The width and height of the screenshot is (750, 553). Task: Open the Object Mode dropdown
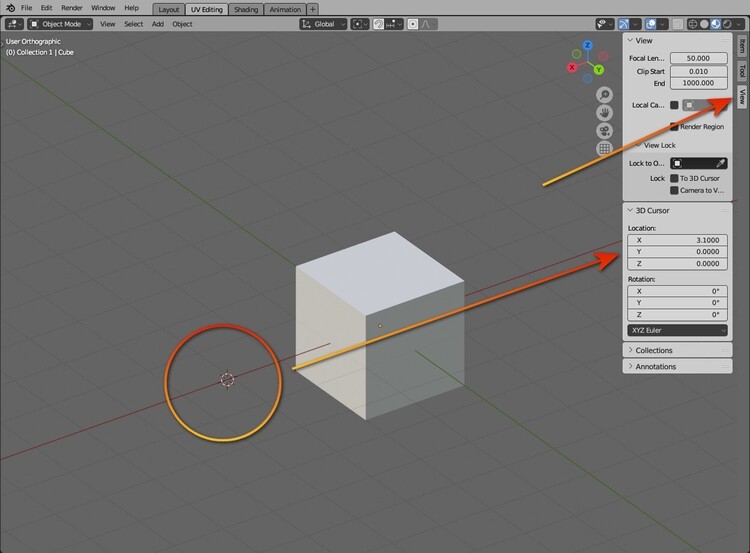pos(60,23)
